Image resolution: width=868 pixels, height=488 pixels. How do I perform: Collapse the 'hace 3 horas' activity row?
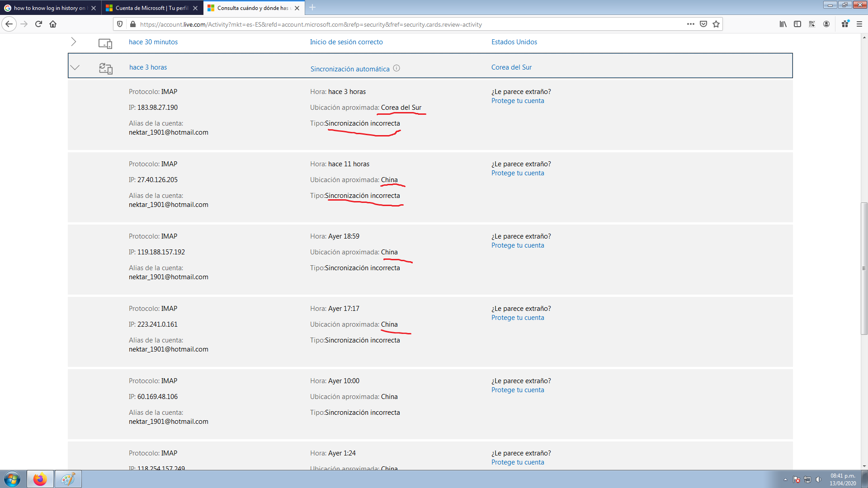click(x=75, y=67)
